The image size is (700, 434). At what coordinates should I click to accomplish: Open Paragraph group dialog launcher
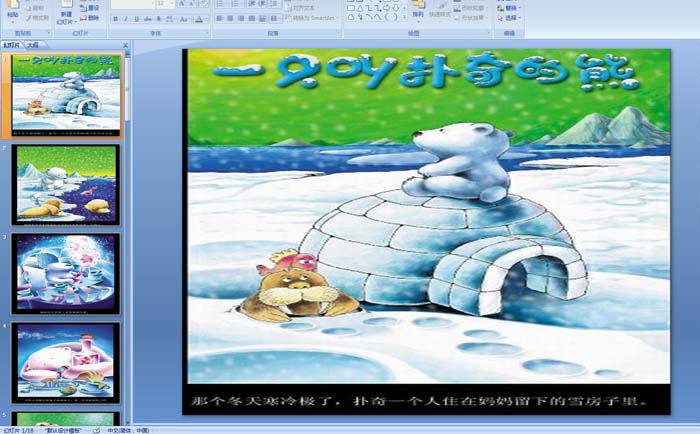click(338, 33)
